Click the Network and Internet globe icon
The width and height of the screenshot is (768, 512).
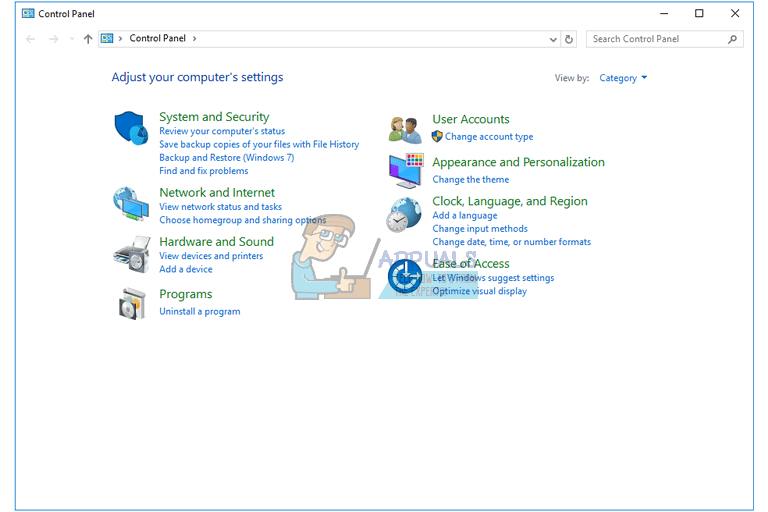pos(131,204)
